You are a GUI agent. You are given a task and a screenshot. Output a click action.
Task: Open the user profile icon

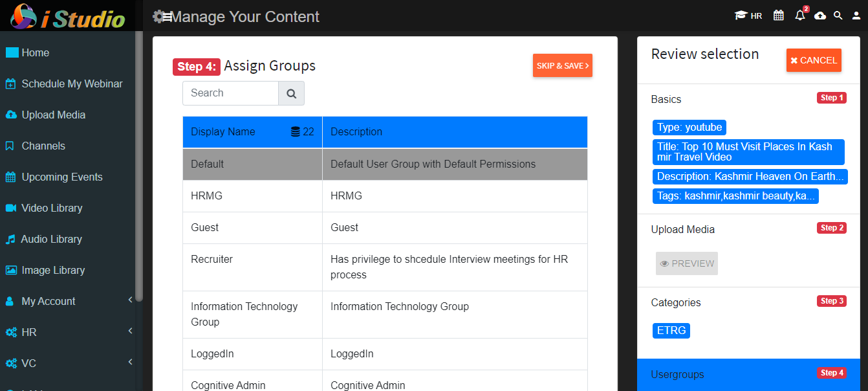click(856, 16)
